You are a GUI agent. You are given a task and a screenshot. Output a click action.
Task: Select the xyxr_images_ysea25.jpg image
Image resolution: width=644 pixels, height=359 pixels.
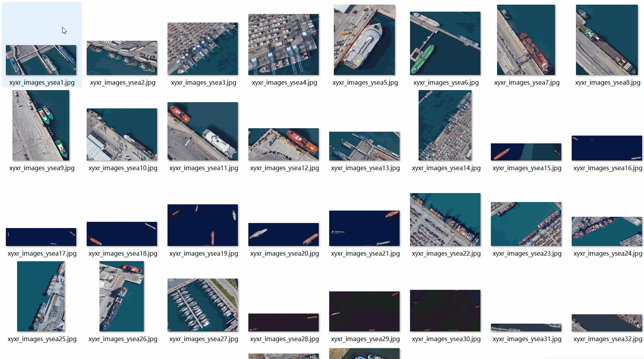(41, 296)
